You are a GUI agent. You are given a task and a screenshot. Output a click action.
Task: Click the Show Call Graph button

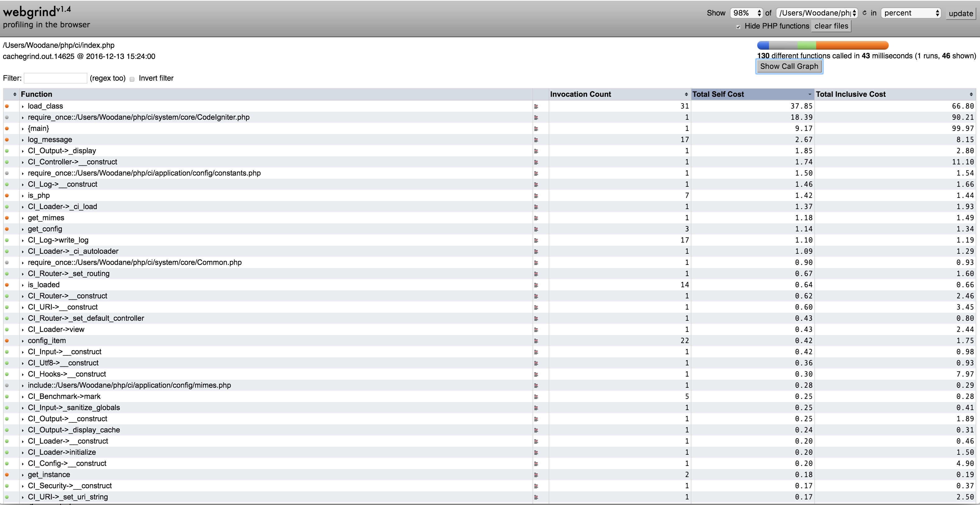click(x=789, y=66)
